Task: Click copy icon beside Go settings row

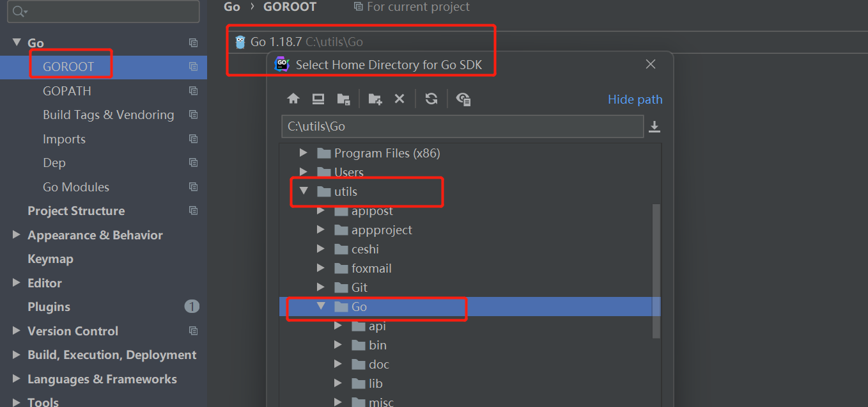Action: click(x=193, y=43)
